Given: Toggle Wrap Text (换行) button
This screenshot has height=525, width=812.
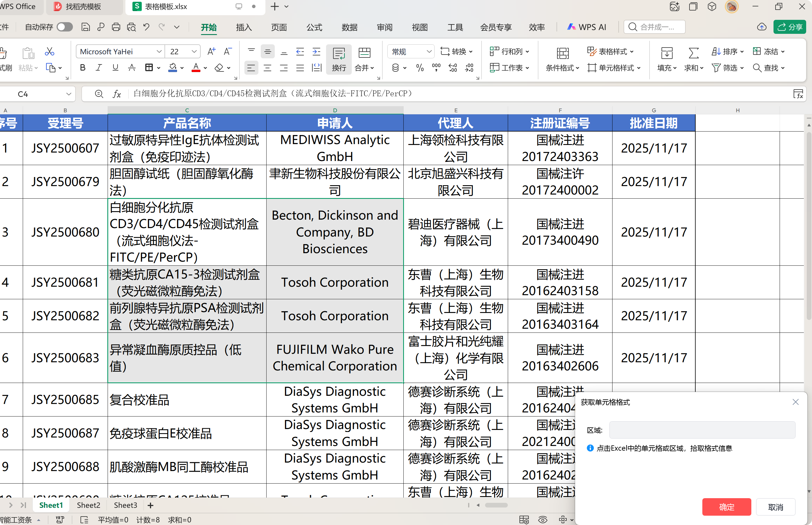Looking at the screenshot, I should [339, 59].
